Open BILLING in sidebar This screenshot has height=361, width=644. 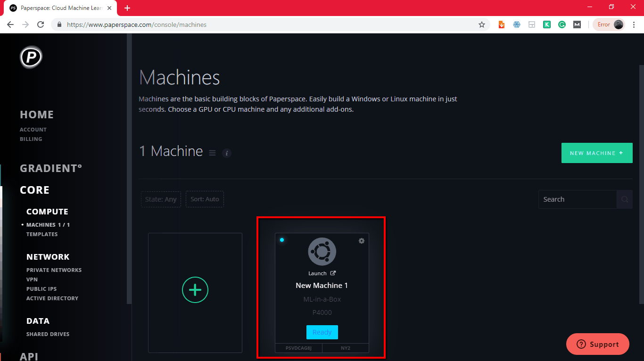[x=31, y=139]
